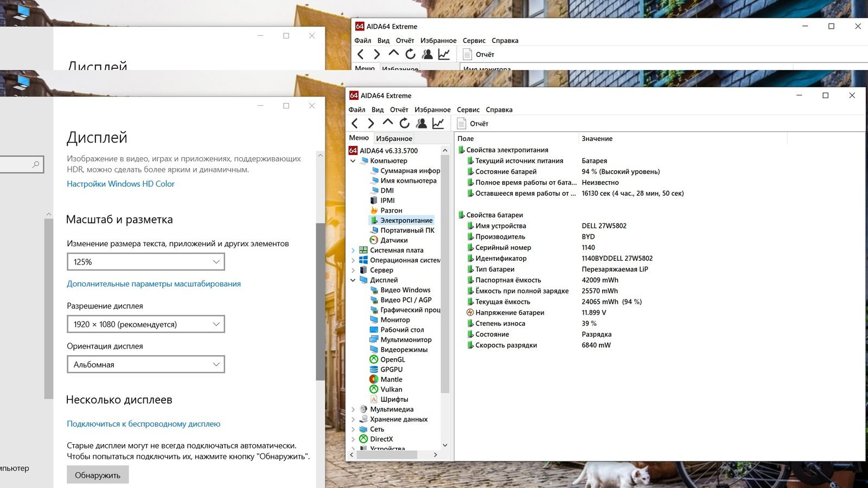Click the Forward arrow in AIDA64 toolbar
Screen dimensions: 868x488
pyautogui.click(x=371, y=124)
